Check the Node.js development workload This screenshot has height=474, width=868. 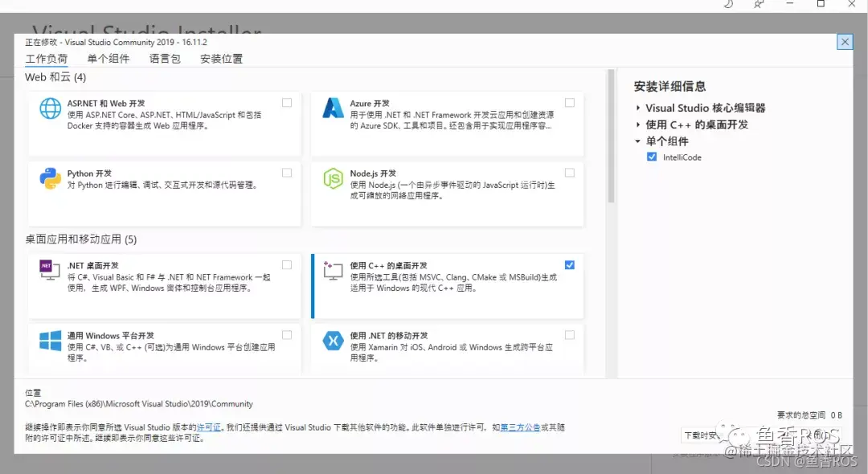(570, 173)
